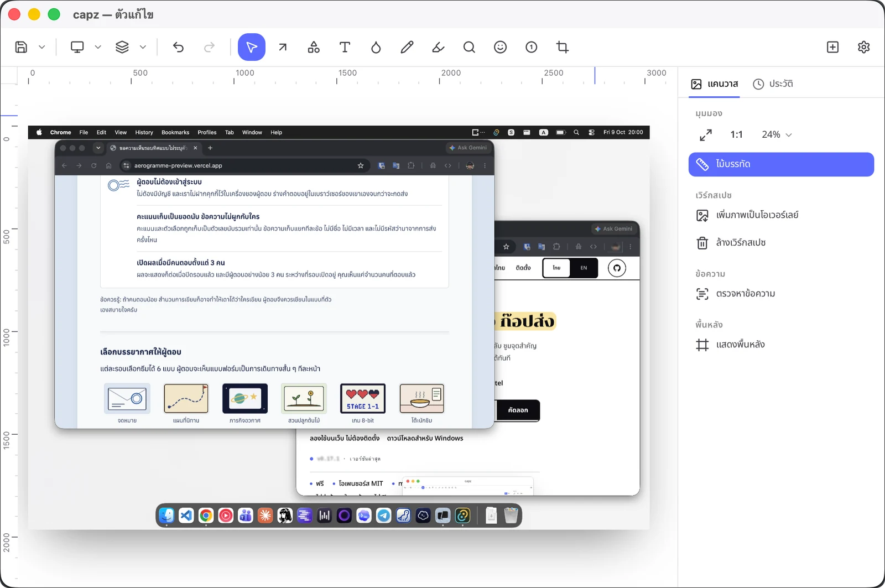Click the captured Chrome screenshot image on canvas
Image resolution: width=885 pixels, height=588 pixels.
click(339, 327)
